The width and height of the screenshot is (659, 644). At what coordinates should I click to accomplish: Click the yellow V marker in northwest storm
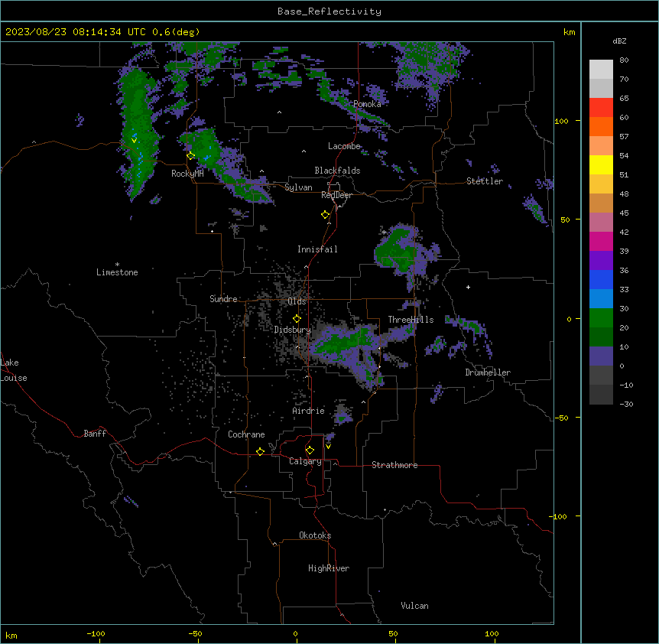[134, 141]
